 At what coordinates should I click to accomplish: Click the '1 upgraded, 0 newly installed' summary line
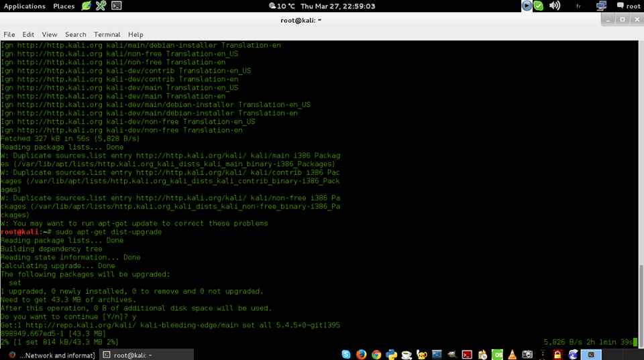[x=132, y=291]
